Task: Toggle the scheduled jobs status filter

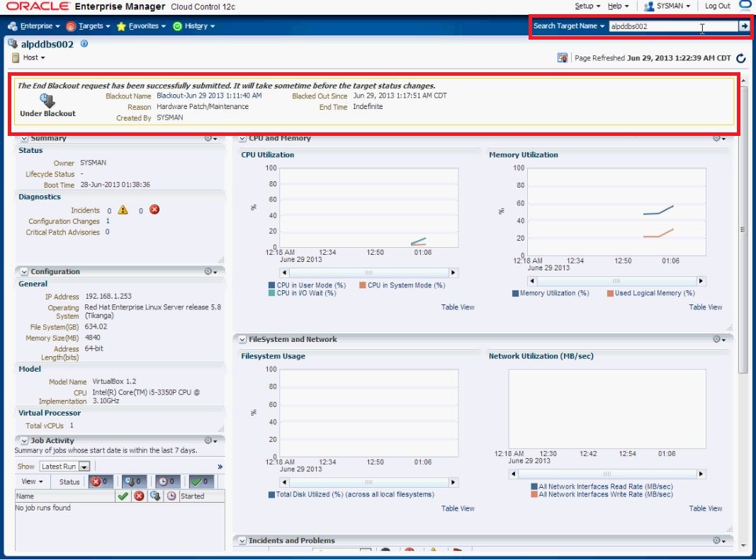Action: [165, 481]
